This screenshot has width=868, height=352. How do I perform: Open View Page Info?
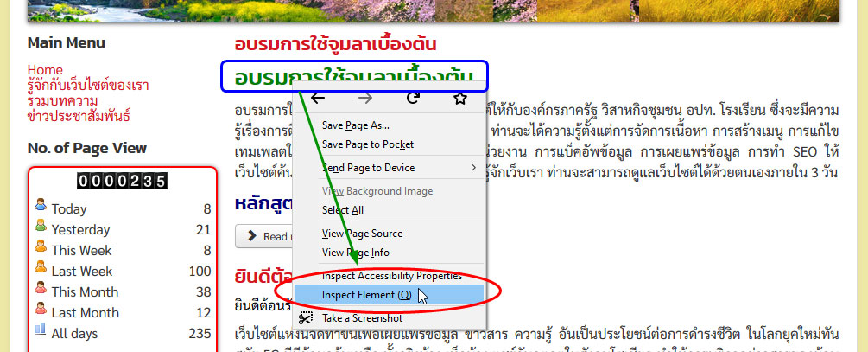point(355,252)
